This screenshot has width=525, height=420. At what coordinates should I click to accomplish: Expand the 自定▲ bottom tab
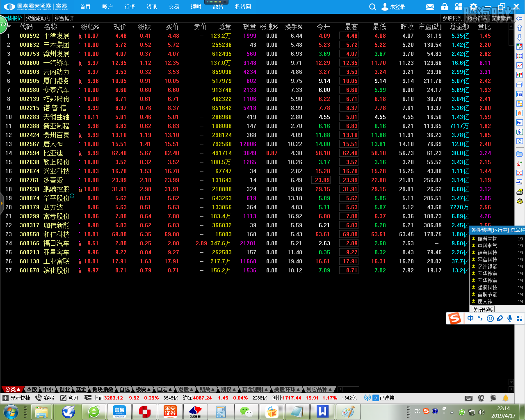[164, 389]
